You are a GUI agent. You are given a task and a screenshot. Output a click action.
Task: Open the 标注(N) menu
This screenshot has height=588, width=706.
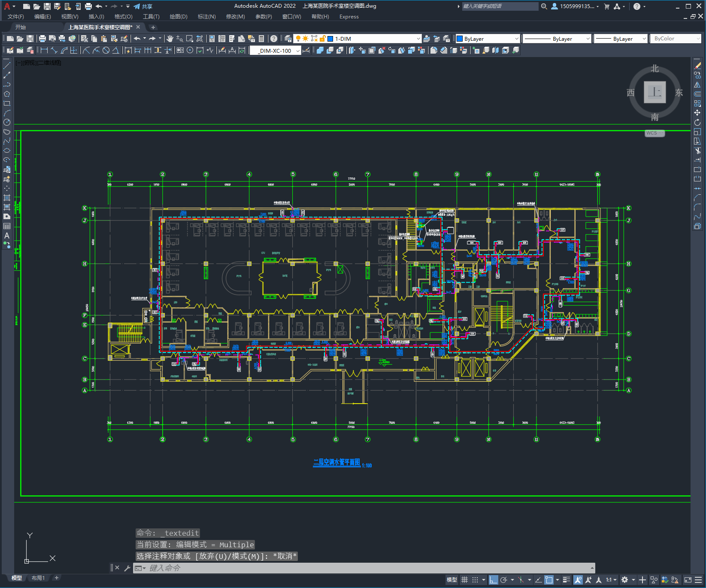[x=206, y=17]
